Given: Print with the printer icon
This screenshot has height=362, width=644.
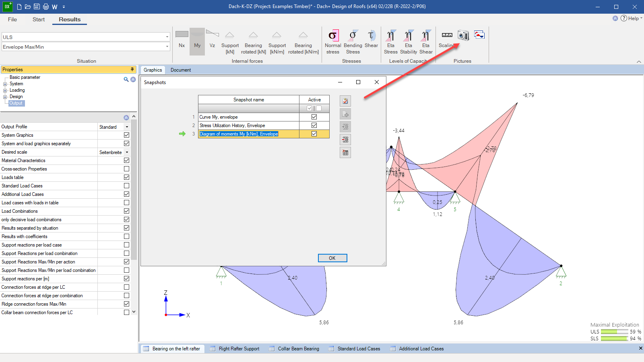Looking at the screenshot, I should [x=45, y=6].
